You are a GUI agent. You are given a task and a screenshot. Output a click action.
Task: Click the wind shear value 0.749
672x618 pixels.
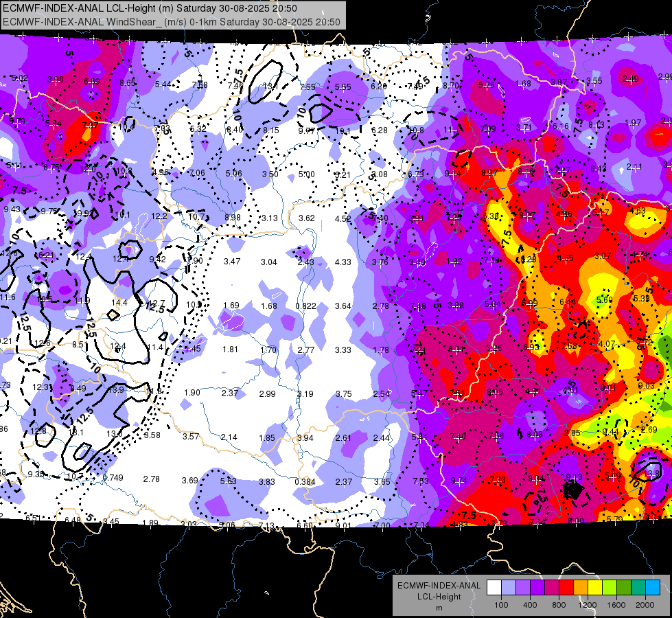coord(113,478)
